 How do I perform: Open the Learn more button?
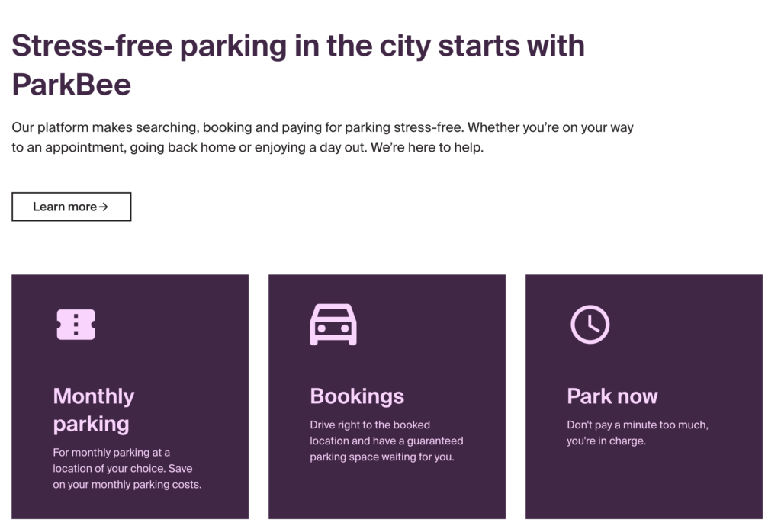click(x=71, y=207)
